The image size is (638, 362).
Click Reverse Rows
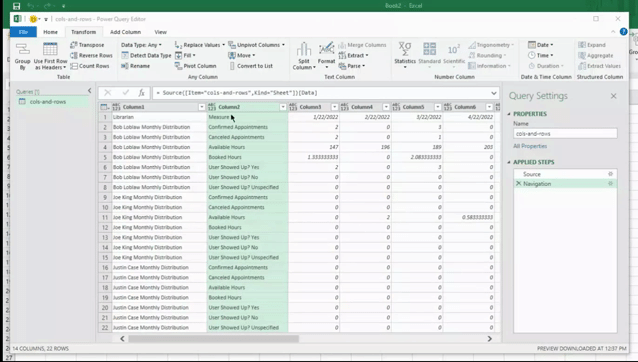(x=91, y=55)
